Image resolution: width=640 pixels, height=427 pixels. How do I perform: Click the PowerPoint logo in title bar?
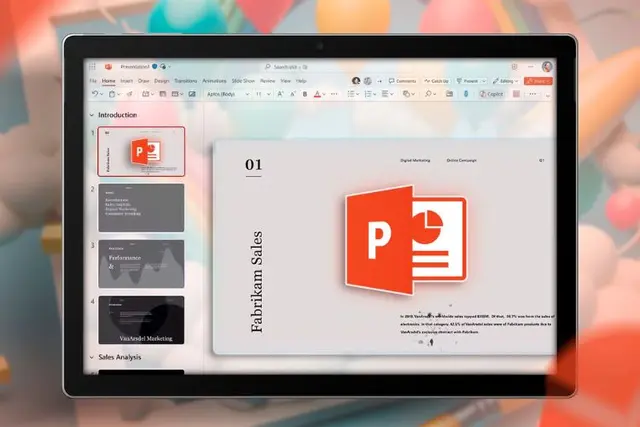point(109,67)
